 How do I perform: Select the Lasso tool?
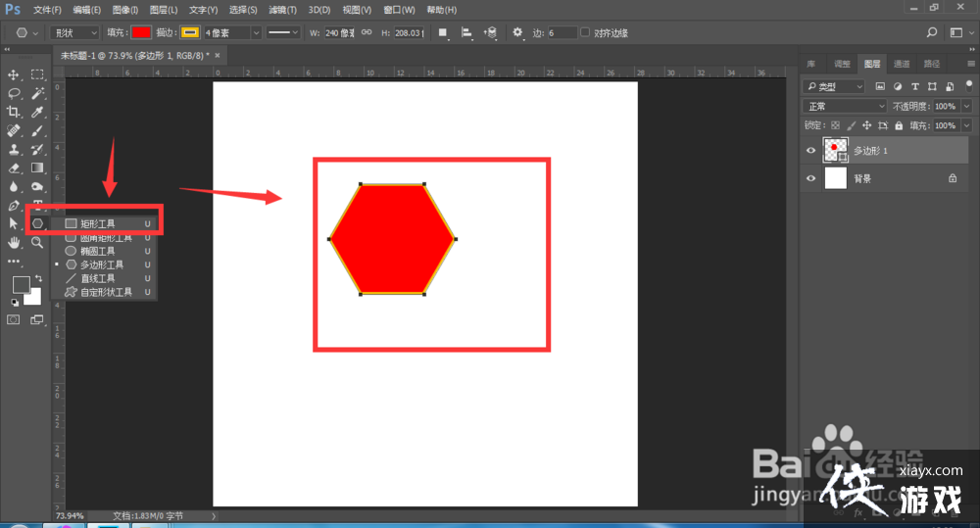click(15, 93)
